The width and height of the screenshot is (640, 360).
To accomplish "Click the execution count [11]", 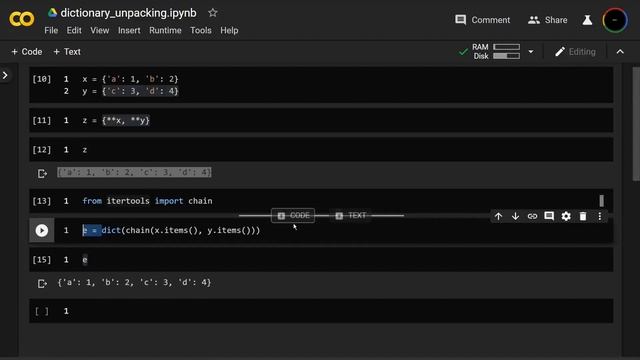I will [x=42, y=120].
